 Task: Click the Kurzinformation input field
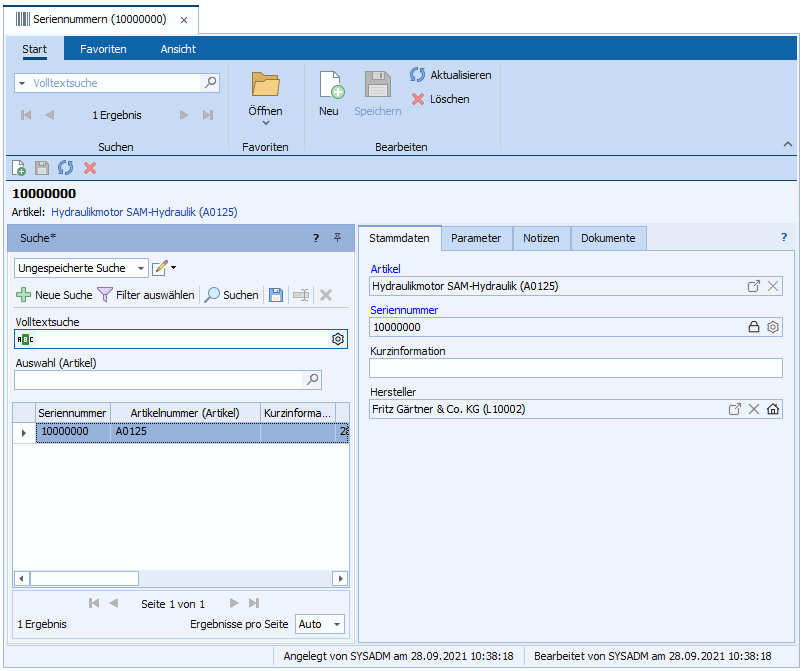pos(575,368)
